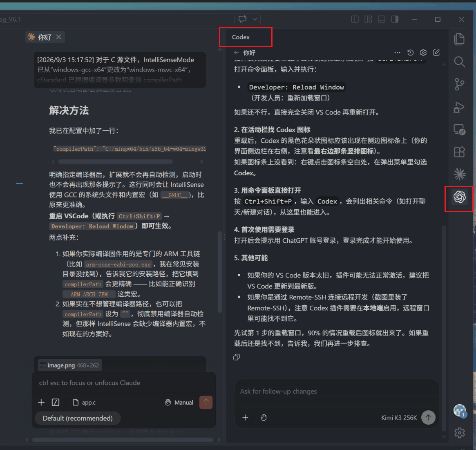Open Search from the activity bar
The height and width of the screenshot is (450, 476).
(x=459, y=62)
